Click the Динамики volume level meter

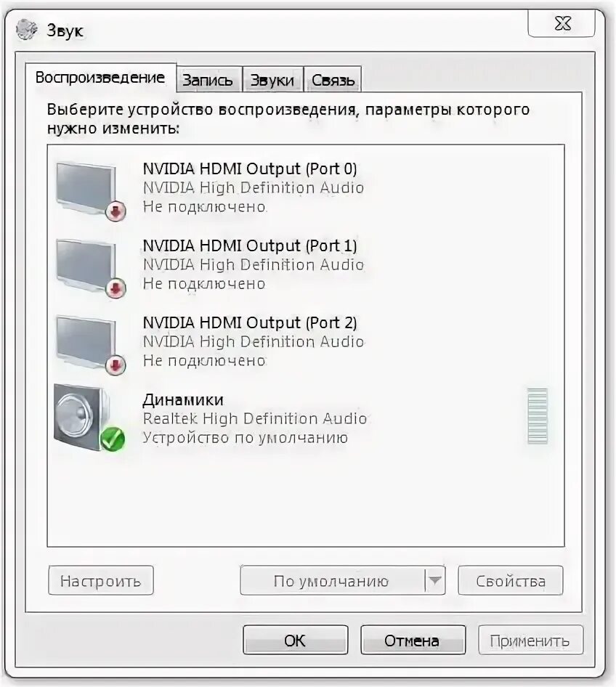(x=538, y=416)
